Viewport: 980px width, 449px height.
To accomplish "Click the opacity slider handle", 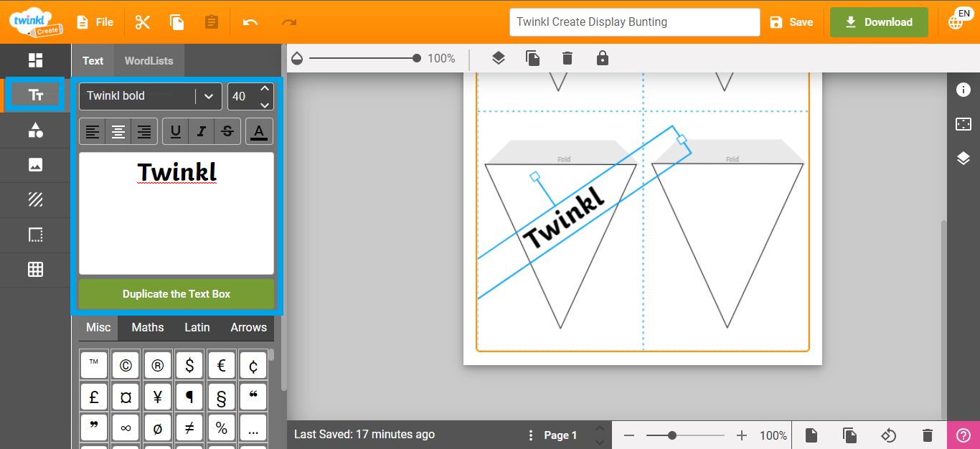I will [x=417, y=58].
